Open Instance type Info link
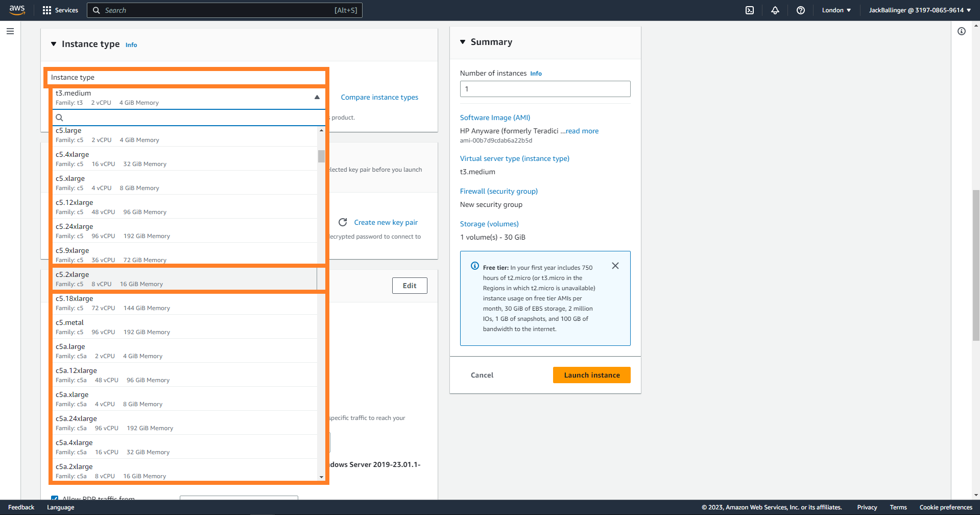Viewport: 980px width, 515px height. (131, 45)
